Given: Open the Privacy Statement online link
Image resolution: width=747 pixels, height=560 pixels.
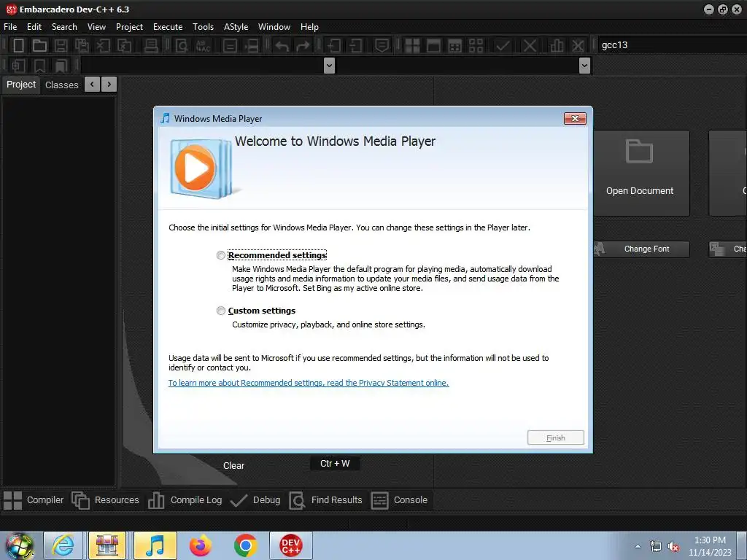Looking at the screenshot, I should click(x=309, y=383).
